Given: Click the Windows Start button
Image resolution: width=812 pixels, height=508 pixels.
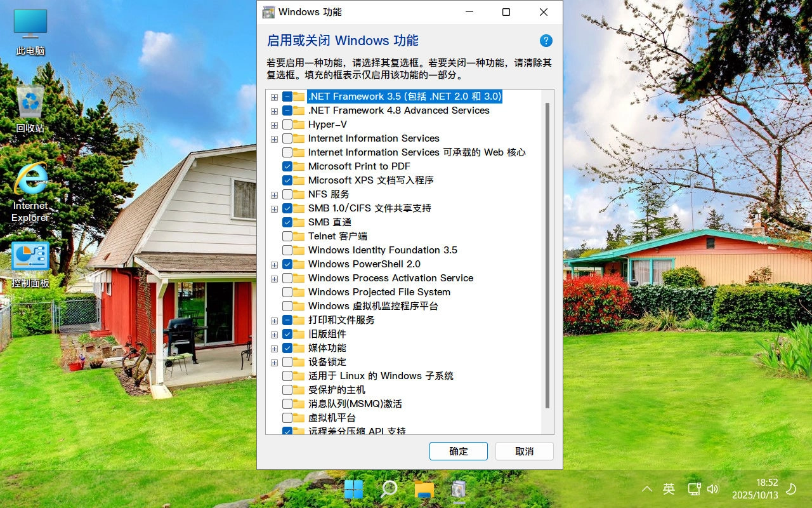Looking at the screenshot, I should tap(353, 489).
